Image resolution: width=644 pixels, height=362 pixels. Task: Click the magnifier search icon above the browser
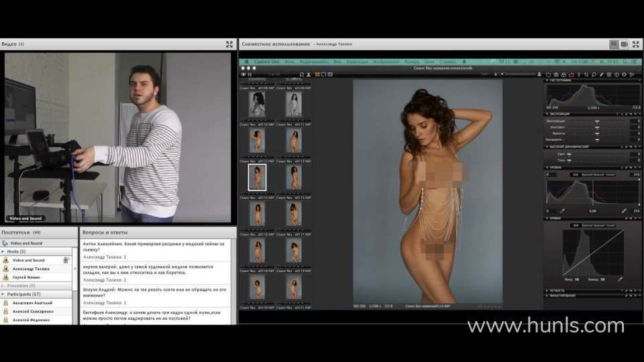[x=301, y=74]
